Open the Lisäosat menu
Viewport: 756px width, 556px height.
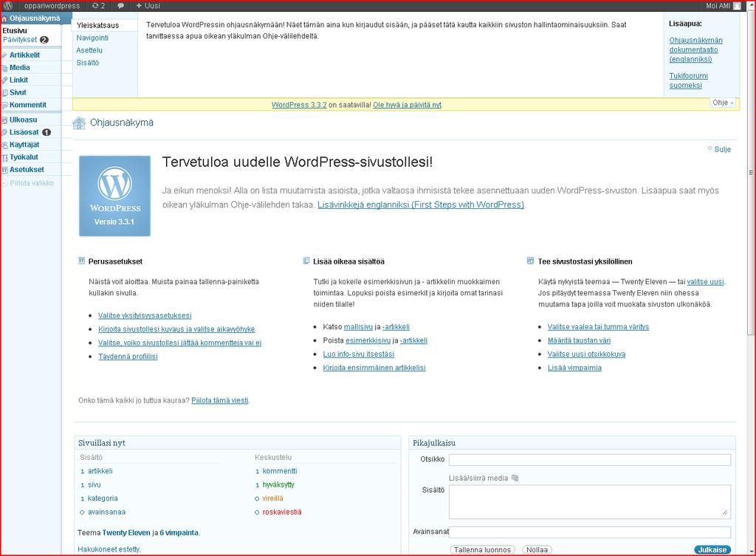[x=24, y=132]
